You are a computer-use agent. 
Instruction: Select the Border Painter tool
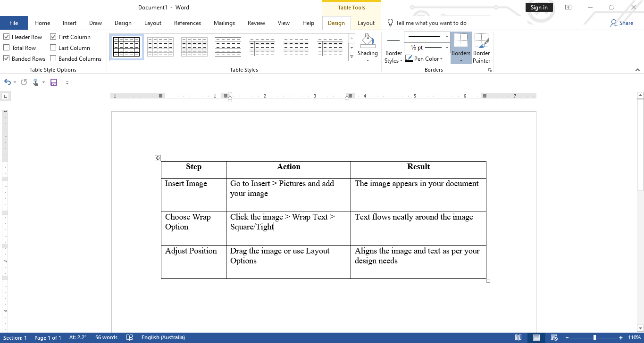(x=481, y=47)
